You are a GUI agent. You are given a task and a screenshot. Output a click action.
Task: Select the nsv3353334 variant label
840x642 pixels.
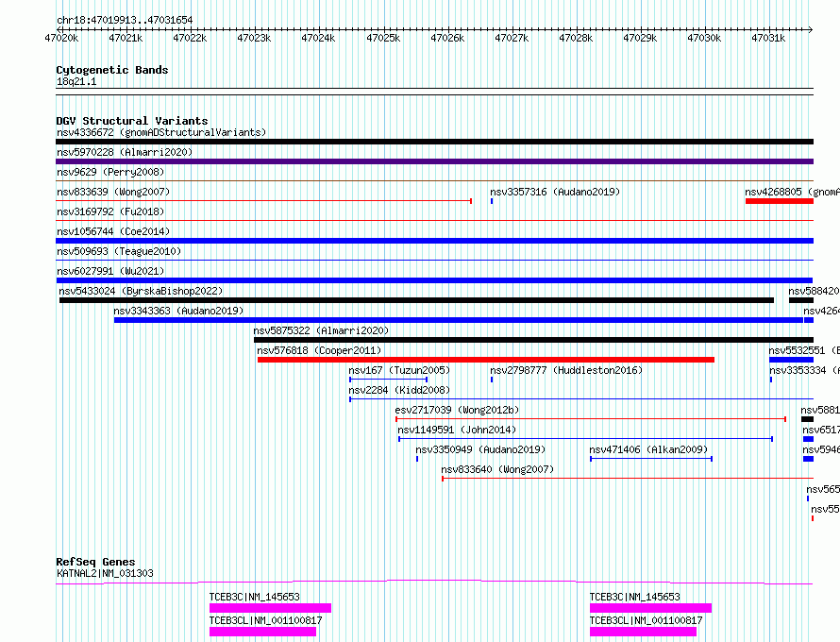[x=804, y=370]
